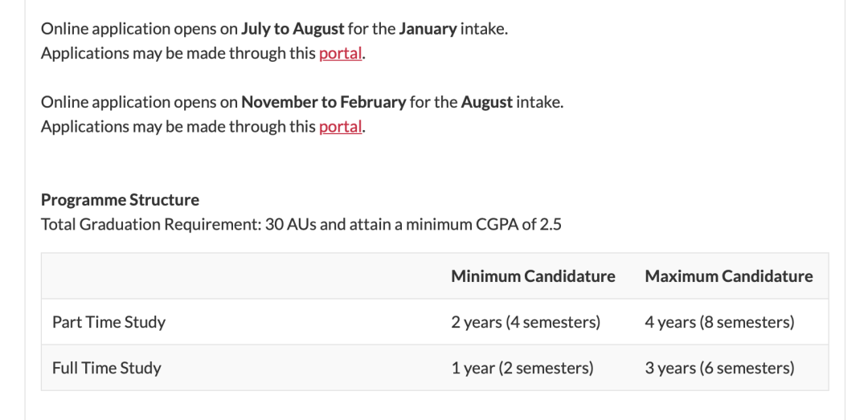This screenshot has height=420, width=868.
Task: Click the 3 years (6 semesters) cell
Action: (x=719, y=368)
